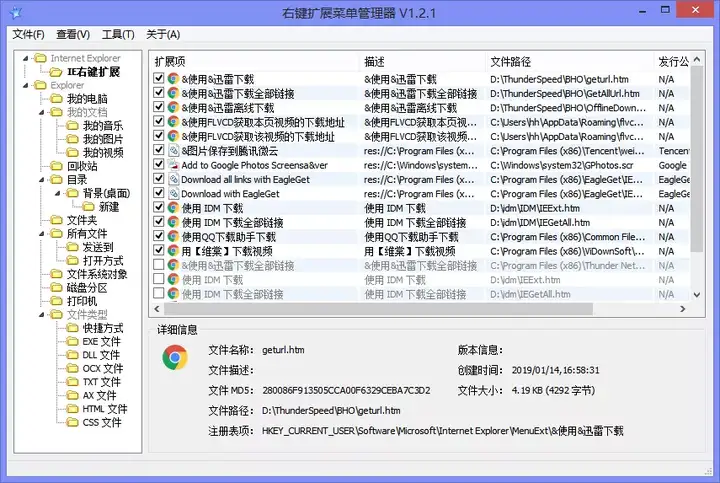Screen dimensions: 720x483
Task: Click the HTML 文件 folder icon
Action: pos(72,409)
